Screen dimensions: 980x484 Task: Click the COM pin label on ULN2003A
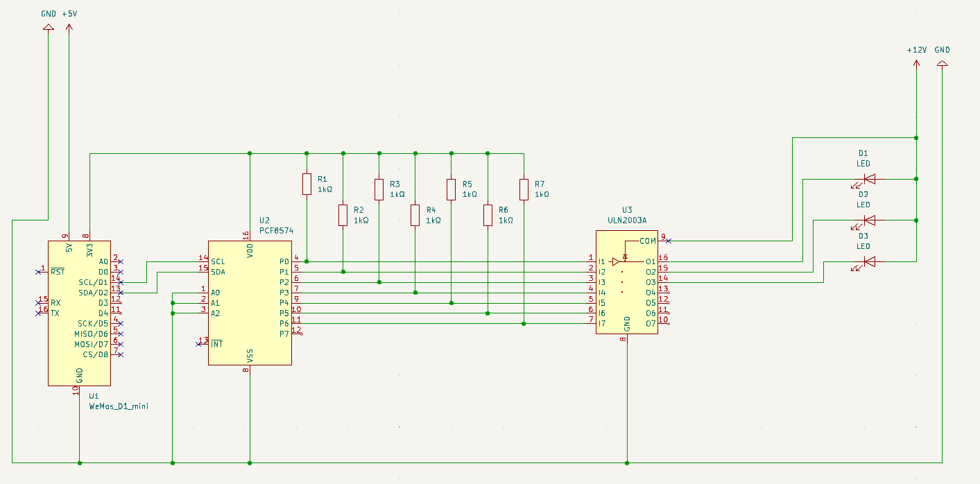click(646, 241)
